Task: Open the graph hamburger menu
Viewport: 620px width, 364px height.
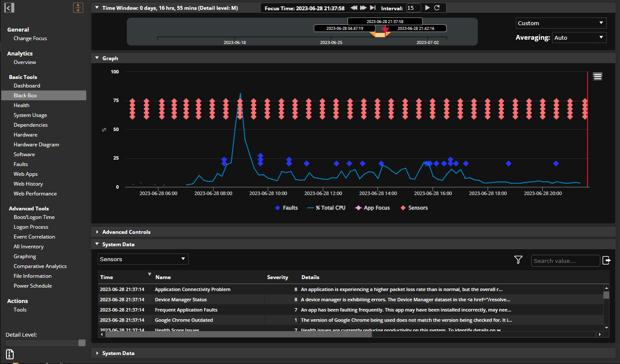Action: click(x=598, y=76)
